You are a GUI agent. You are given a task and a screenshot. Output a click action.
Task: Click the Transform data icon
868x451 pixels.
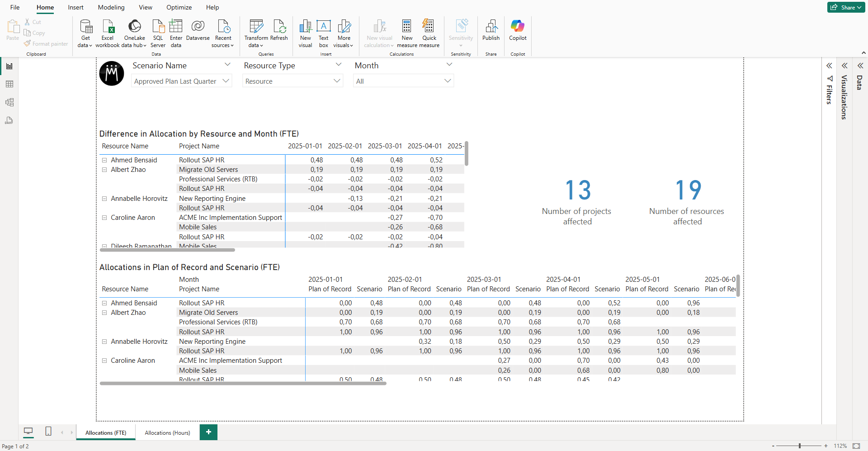point(256,26)
